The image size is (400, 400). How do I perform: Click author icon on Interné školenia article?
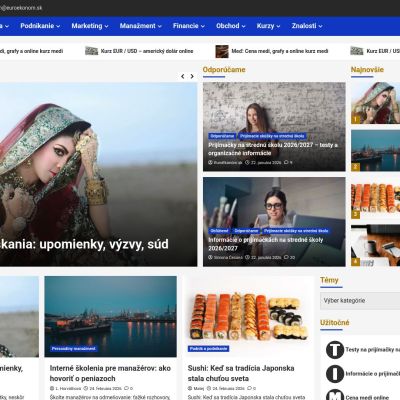(x=52, y=388)
